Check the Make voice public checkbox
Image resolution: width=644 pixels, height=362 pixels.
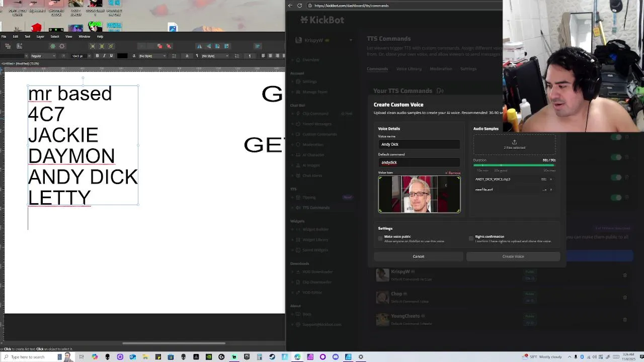tap(380, 238)
